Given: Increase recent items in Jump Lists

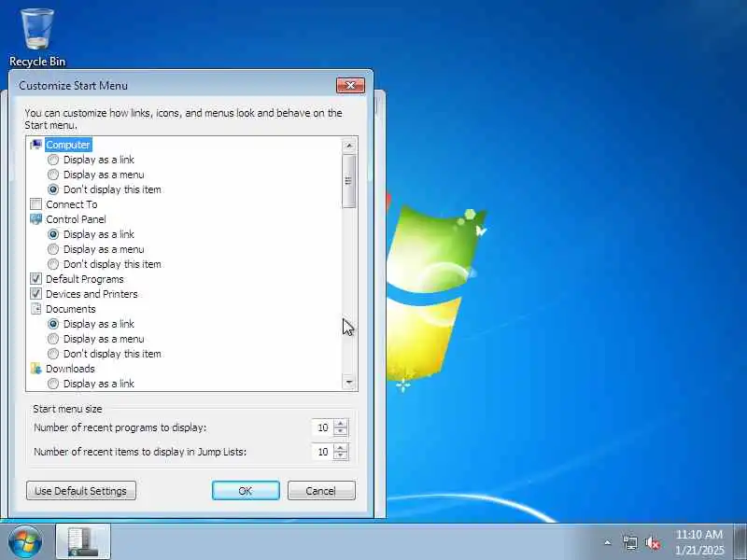Looking at the screenshot, I should point(341,448).
